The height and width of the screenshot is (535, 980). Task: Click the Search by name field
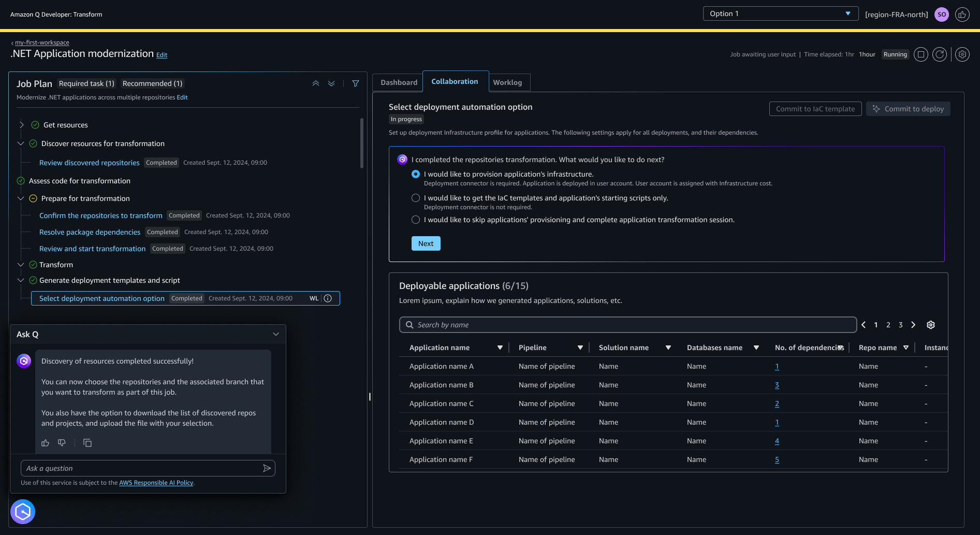(x=627, y=325)
